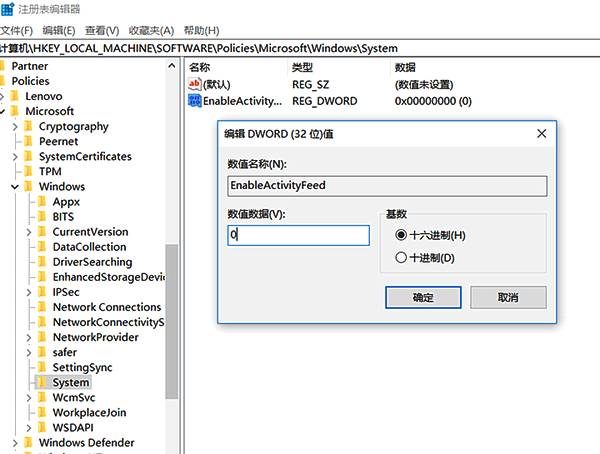
Task: Click the 数值名称 field EnableActivityFeed
Action: point(387,186)
